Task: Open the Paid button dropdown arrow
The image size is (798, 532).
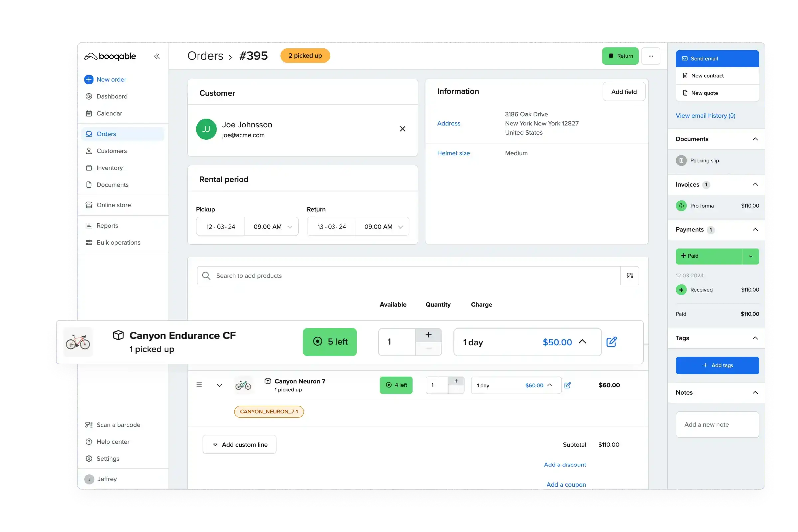Action: pyautogui.click(x=750, y=256)
